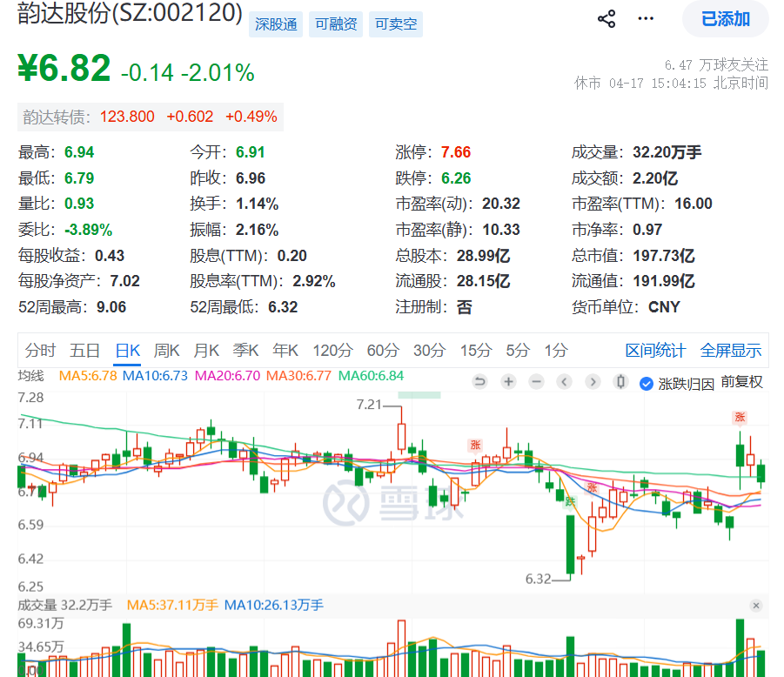This screenshot has height=677, width=784.
Task: Click the 52周最高 value 9.06
Action: (111, 307)
